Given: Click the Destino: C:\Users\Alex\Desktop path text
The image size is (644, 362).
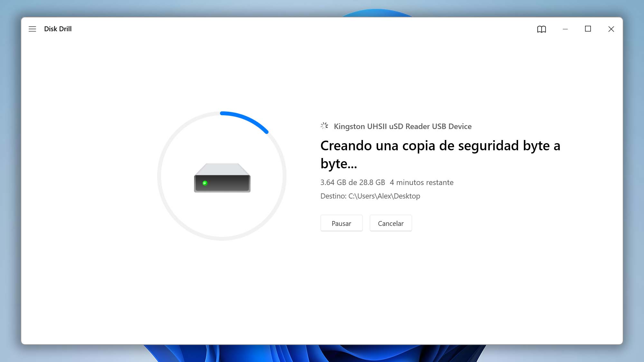Looking at the screenshot, I should tap(370, 196).
